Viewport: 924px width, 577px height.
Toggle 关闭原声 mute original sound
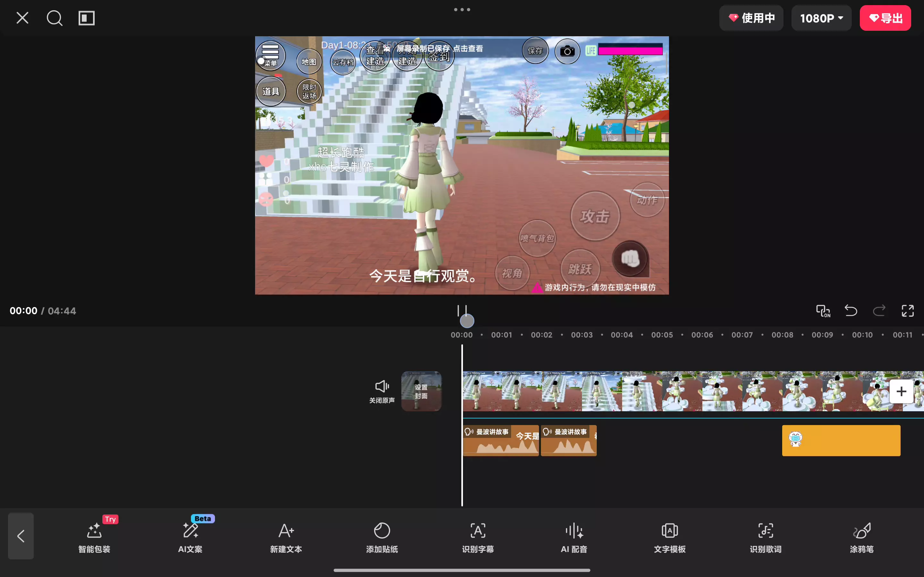click(382, 391)
